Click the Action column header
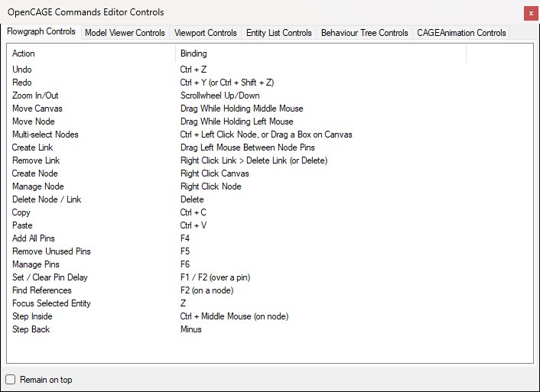This screenshot has height=392, width=540. pyautogui.click(x=91, y=53)
